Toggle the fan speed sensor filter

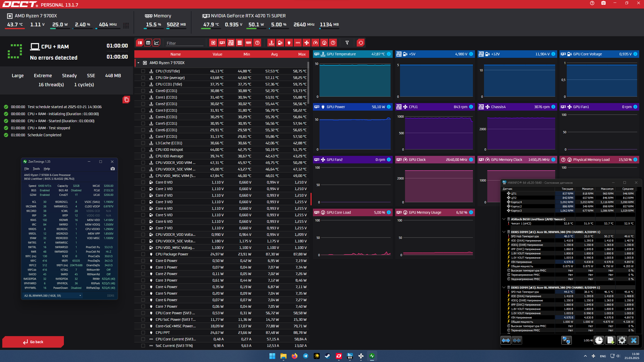point(306,43)
